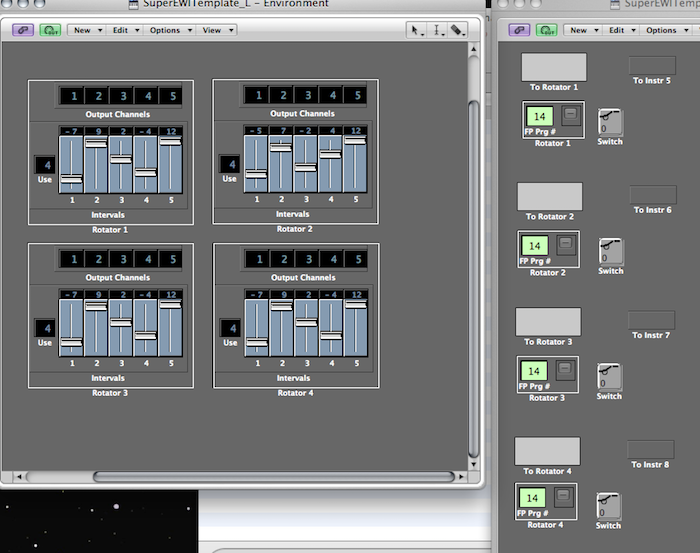This screenshot has width=700, height=553.
Task: Open the Edit menu in left window
Action: [x=124, y=30]
